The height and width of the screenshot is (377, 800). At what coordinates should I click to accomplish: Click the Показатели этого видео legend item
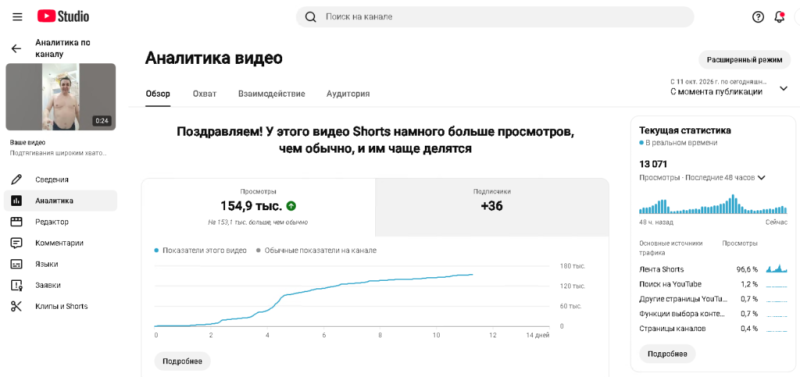click(201, 250)
